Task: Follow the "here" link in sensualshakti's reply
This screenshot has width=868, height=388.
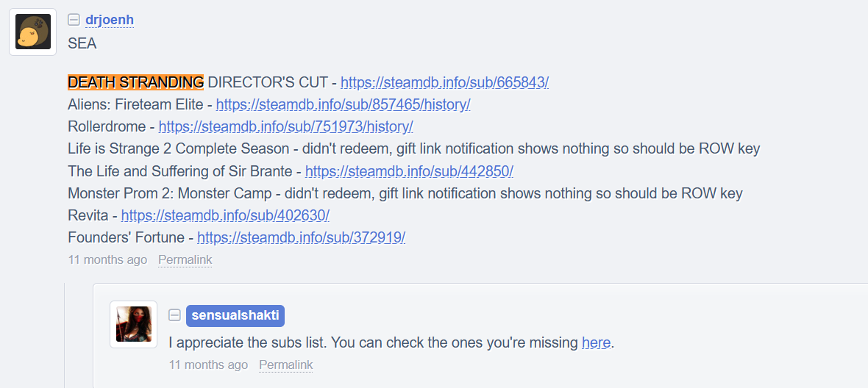Action: (596, 342)
